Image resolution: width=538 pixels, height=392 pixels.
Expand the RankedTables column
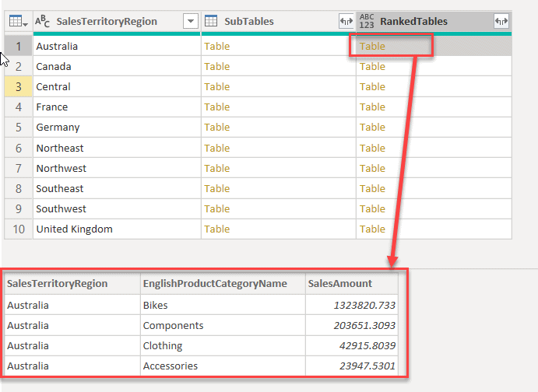pyautogui.click(x=501, y=22)
